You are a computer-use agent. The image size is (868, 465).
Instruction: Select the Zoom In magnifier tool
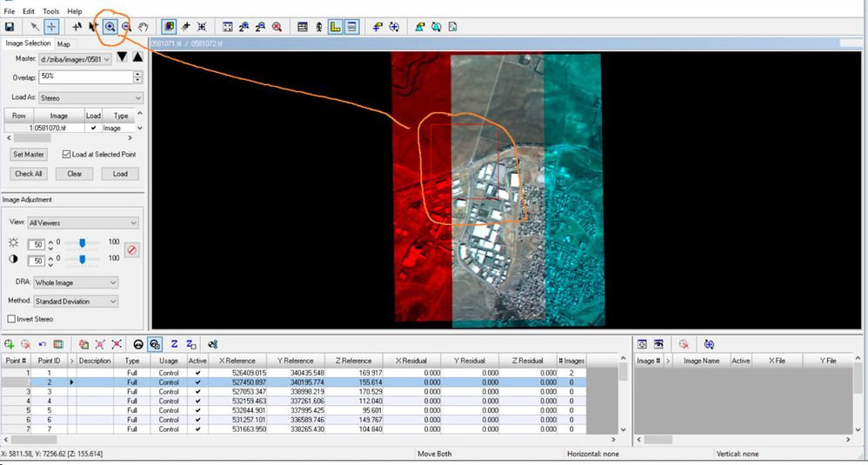110,27
